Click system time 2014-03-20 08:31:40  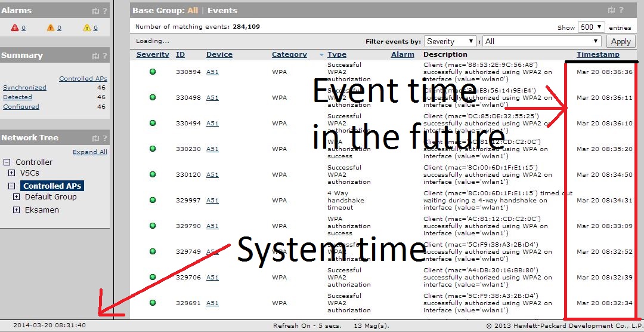point(49,325)
